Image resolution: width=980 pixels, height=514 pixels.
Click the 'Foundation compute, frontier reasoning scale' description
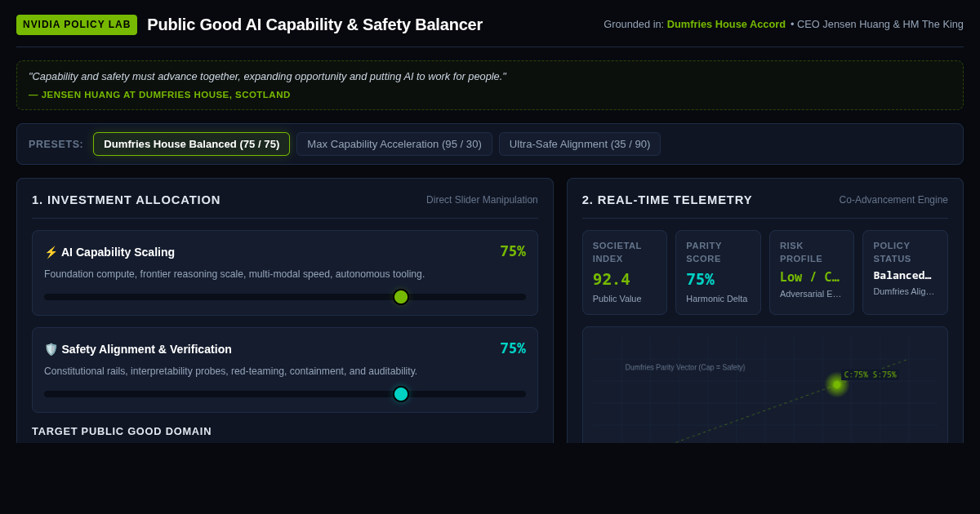click(234, 274)
